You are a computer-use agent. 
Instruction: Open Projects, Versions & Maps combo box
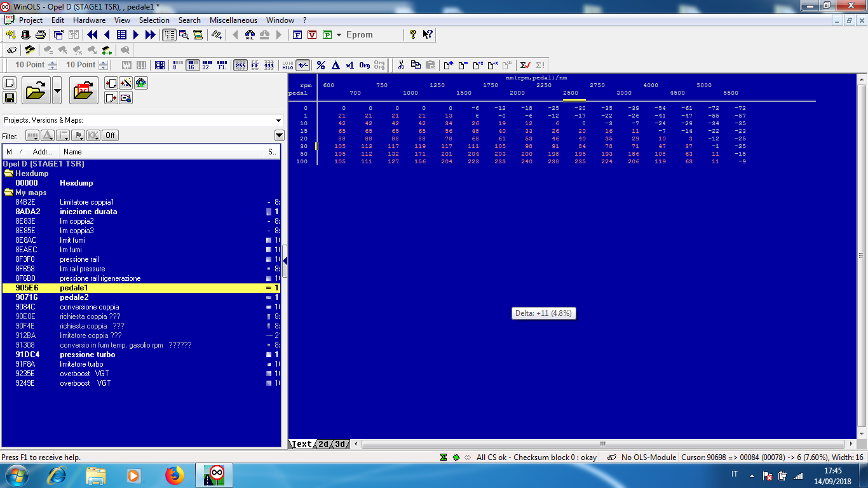(x=142, y=120)
